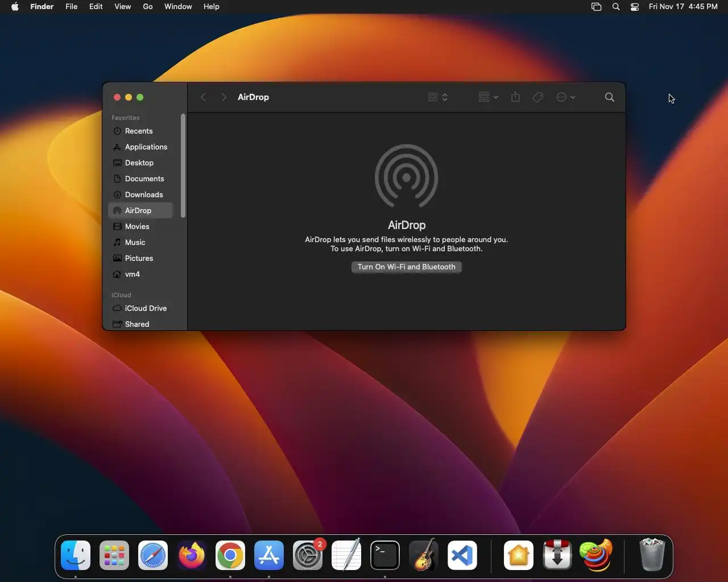Open the Shared folder in sidebar

pos(140,324)
